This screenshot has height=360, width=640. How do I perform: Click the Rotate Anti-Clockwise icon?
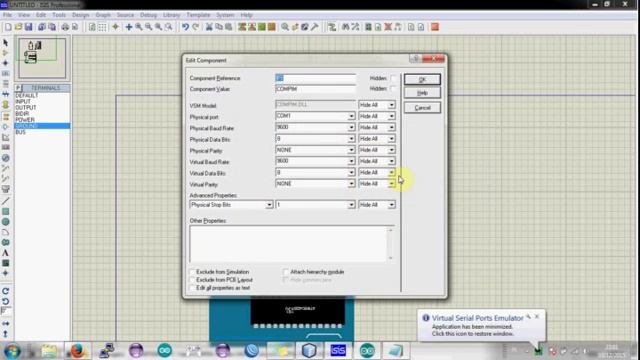coord(6,301)
